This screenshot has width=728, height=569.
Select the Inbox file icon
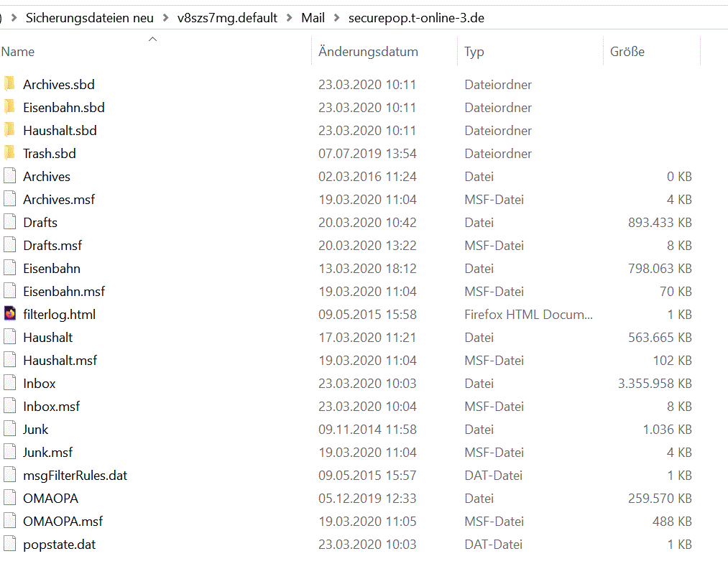[9, 383]
